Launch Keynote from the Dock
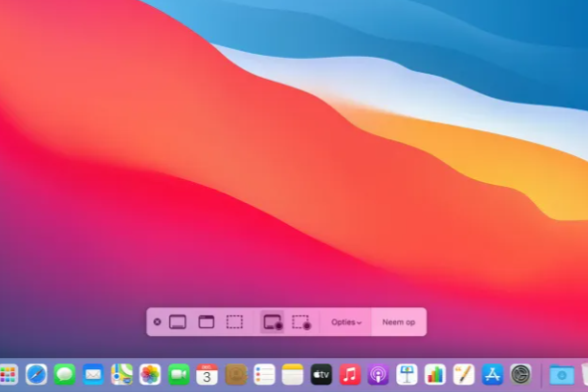 click(x=407, y=374)
